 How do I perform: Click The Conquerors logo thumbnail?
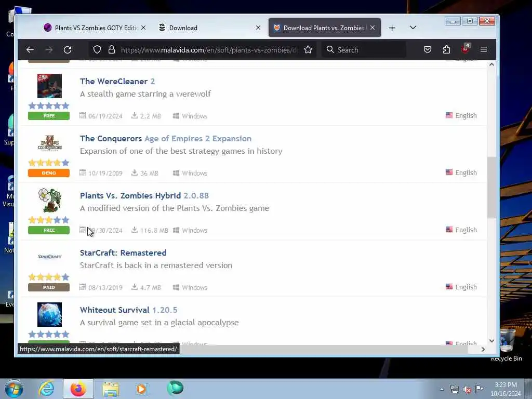49,143
